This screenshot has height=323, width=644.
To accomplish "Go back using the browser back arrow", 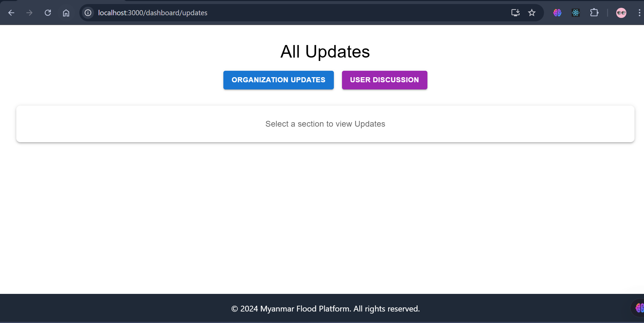I will tap(11, 13).
